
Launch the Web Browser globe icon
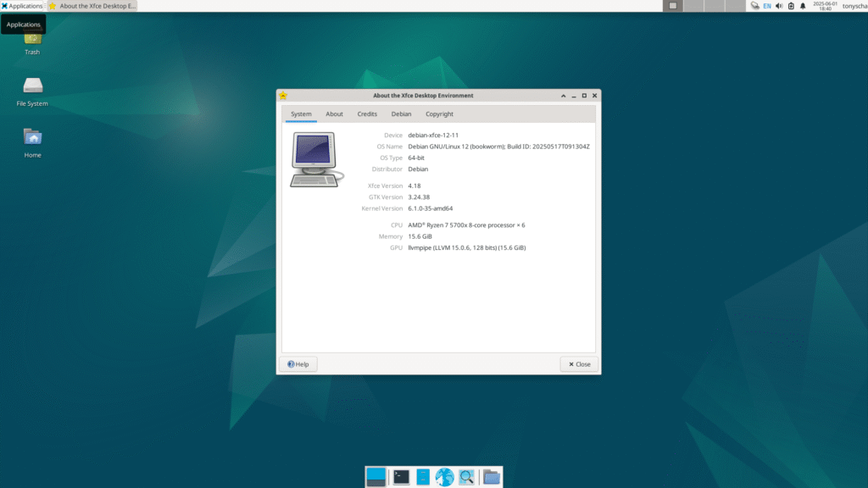point(444,477)
